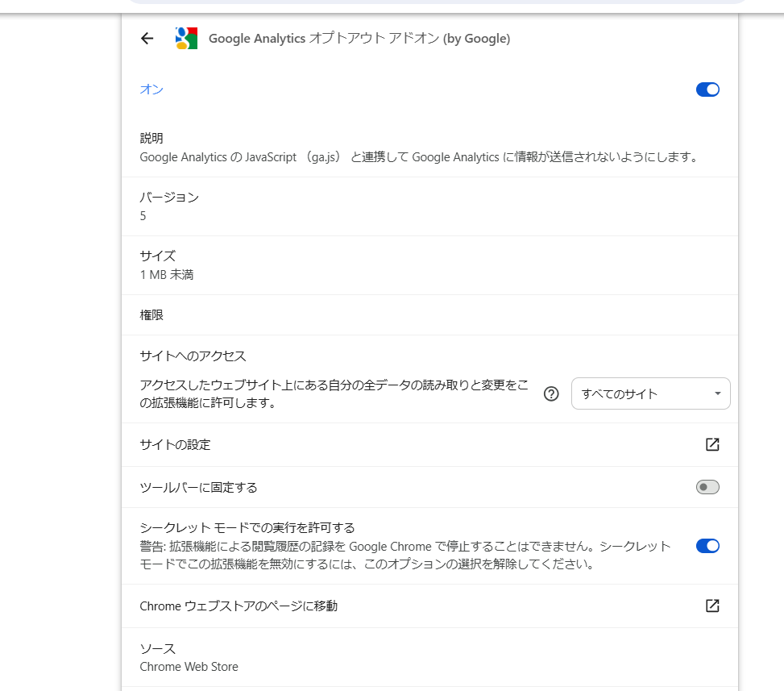784x691 pixels.
Task: Turn off the extension's オン toggle
Action: pos(707,89)
